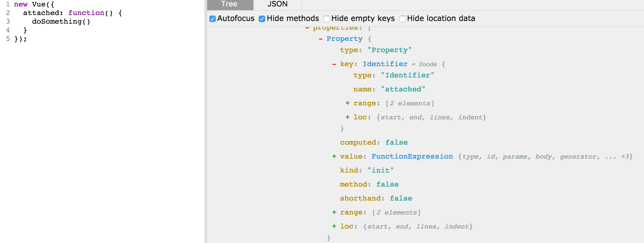Expand the loc object under key Identifier
The width and height of the screenshot is (644, 243).
347,117
